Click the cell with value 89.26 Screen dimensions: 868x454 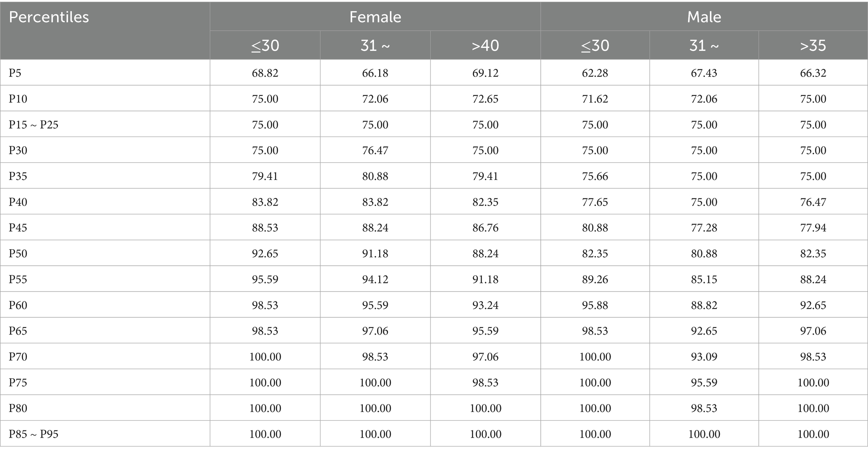[595, 280]
